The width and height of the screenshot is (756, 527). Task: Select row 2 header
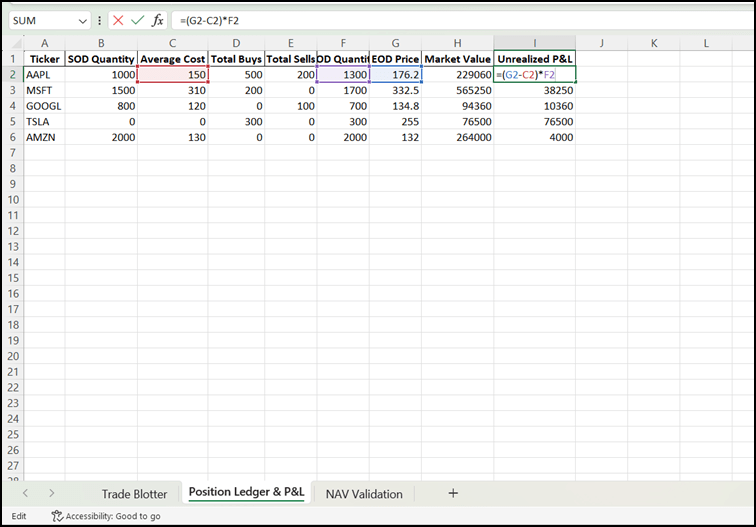(x=13, y=74)
